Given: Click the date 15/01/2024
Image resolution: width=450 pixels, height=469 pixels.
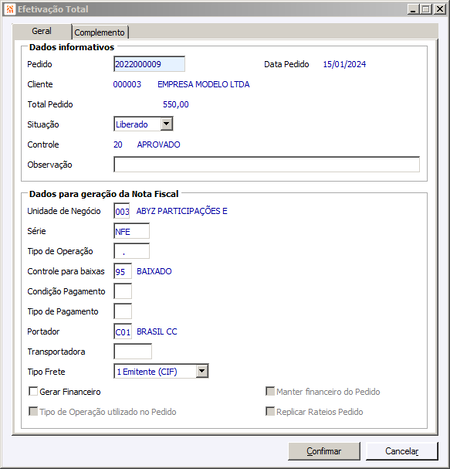Looking at the screenshot, I should [344, 64].
